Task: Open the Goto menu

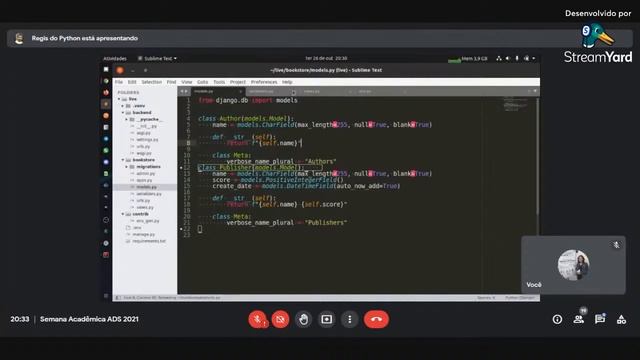Action: (203, 82)
